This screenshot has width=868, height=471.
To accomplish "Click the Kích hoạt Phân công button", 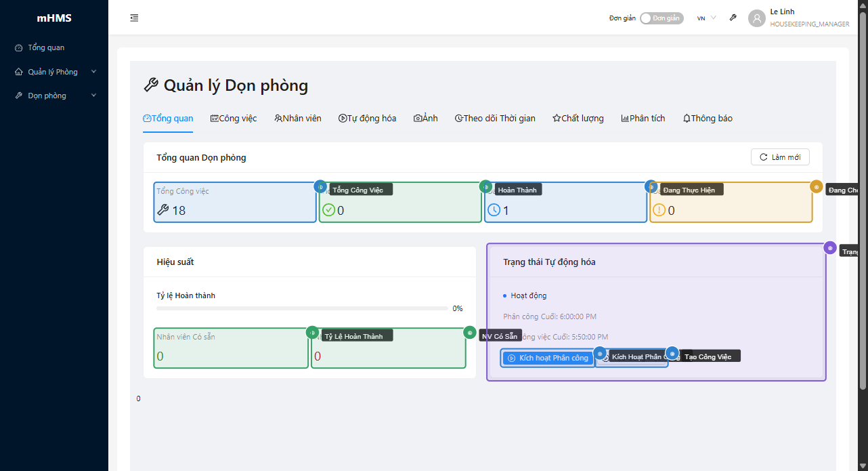I will click(x=548, y=358).
